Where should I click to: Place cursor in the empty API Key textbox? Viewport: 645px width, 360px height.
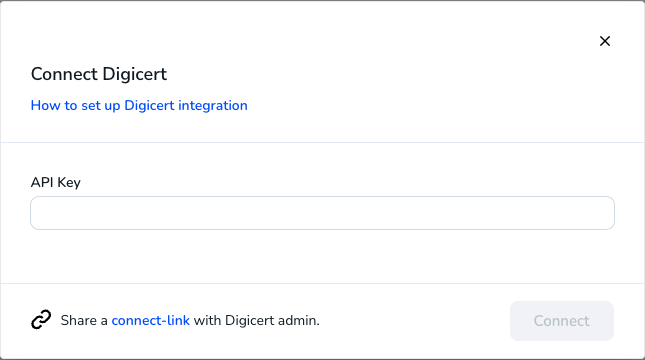[x=322, y=213]
